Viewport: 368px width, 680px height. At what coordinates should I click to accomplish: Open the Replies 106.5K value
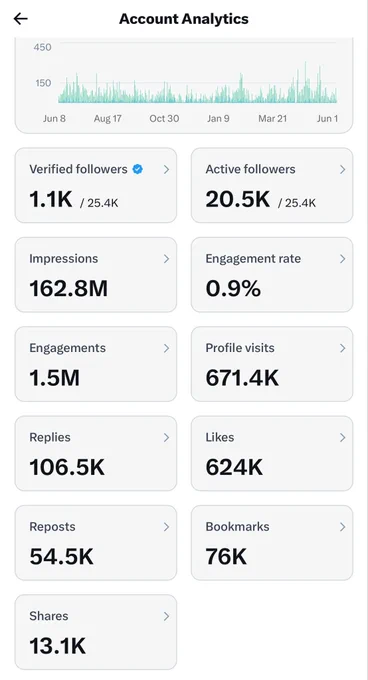67,467
